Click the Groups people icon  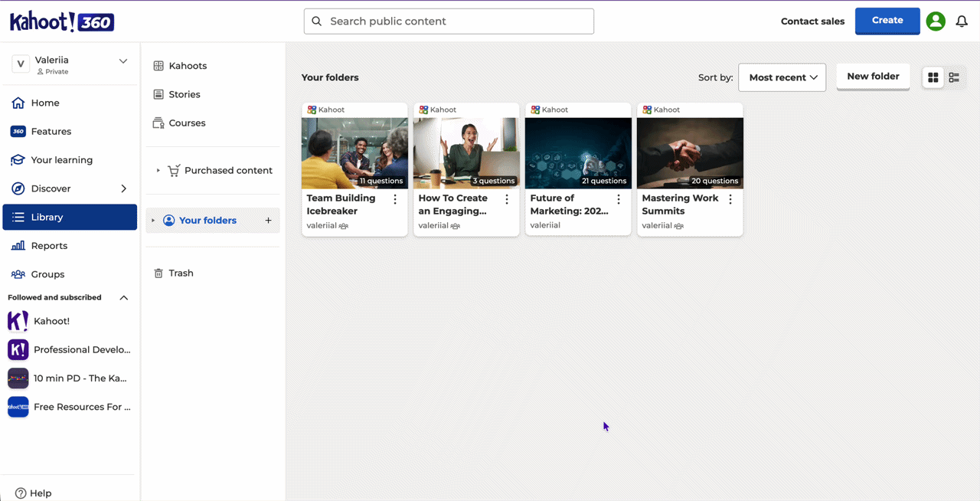18,274
